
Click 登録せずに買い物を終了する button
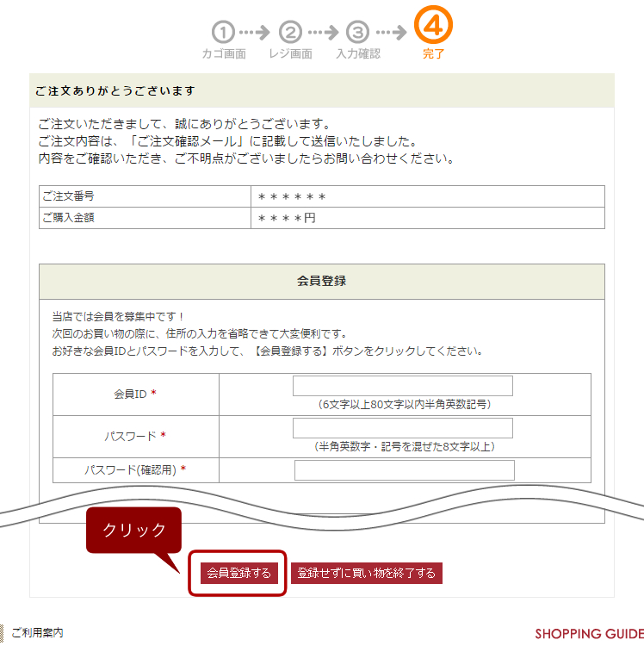[x=367, y=573]
